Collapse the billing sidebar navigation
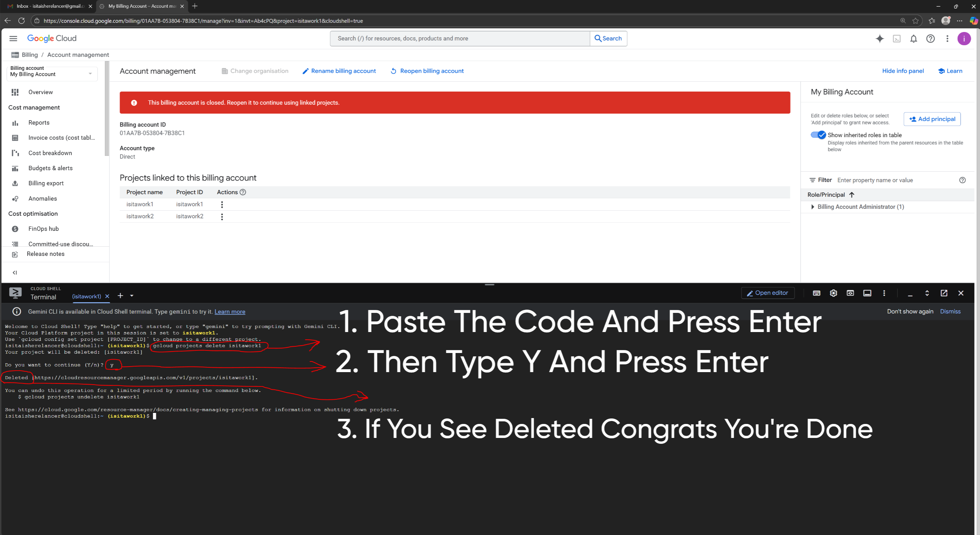This screenshot has height=535, width=980. point(15,272)
